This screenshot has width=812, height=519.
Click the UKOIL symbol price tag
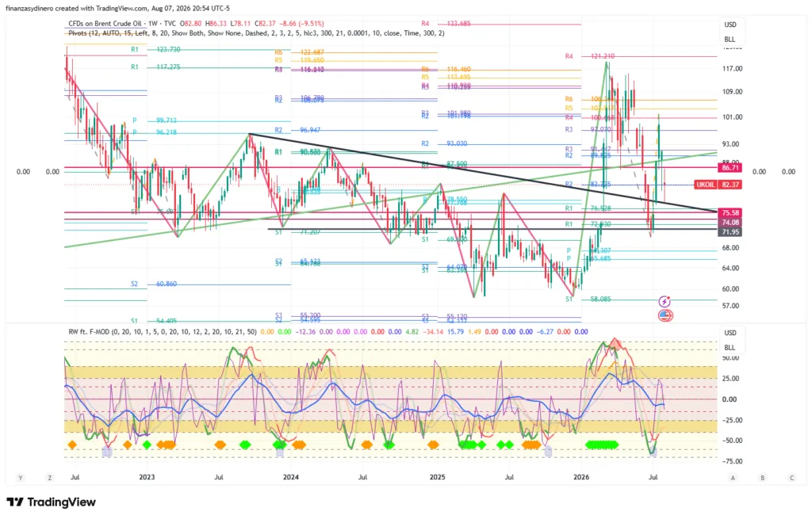[x=705, y=184]
